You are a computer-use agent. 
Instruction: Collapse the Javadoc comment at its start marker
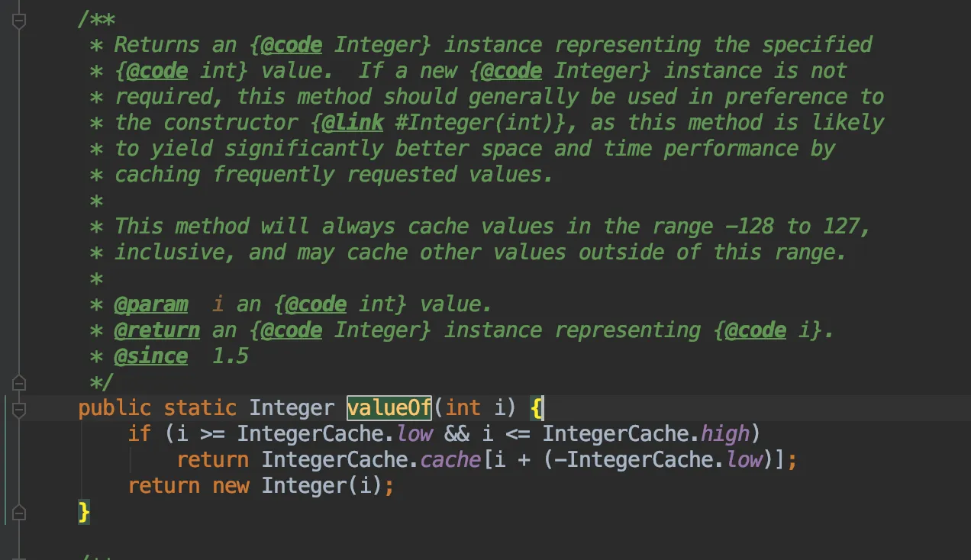tap(19, 22)
